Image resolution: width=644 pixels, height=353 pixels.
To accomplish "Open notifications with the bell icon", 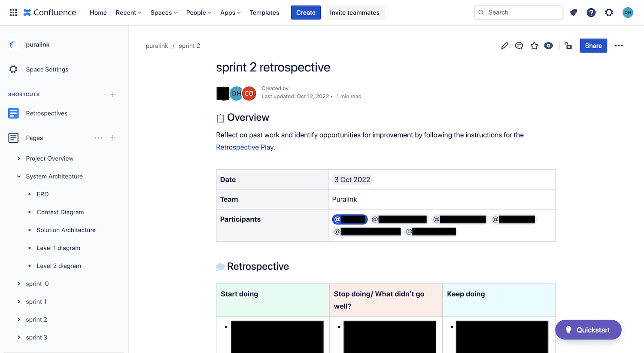I will coord(573,12).
